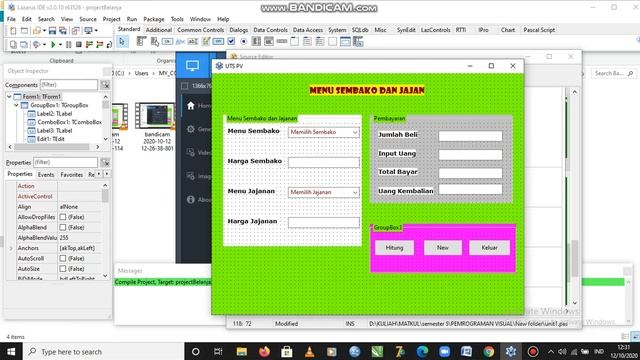Pick the TMainMenu component icon
640x360 pixels.
pos(141,41)
